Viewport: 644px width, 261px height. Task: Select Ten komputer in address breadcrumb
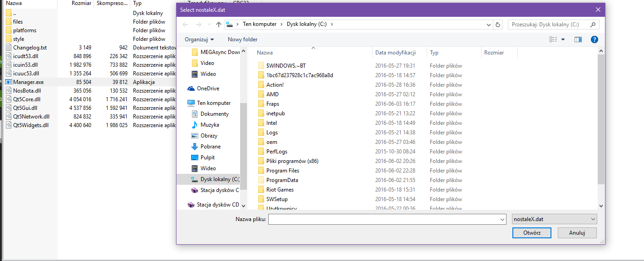click(x=259, y=25)
